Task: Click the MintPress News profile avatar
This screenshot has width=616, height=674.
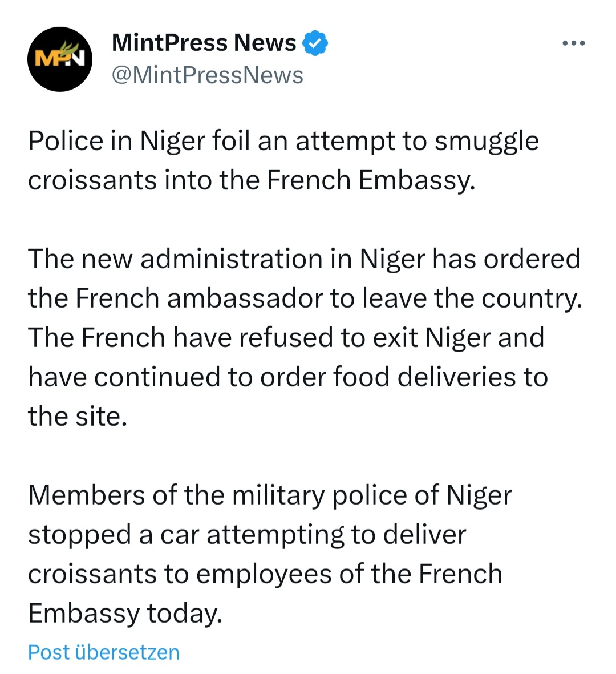Action: coord(60,59)
